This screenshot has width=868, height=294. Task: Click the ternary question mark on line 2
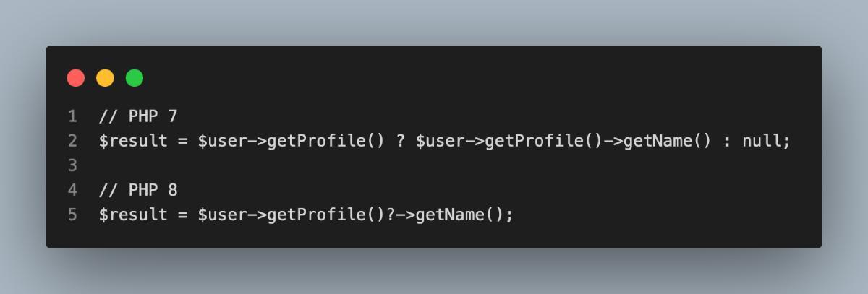400,141
